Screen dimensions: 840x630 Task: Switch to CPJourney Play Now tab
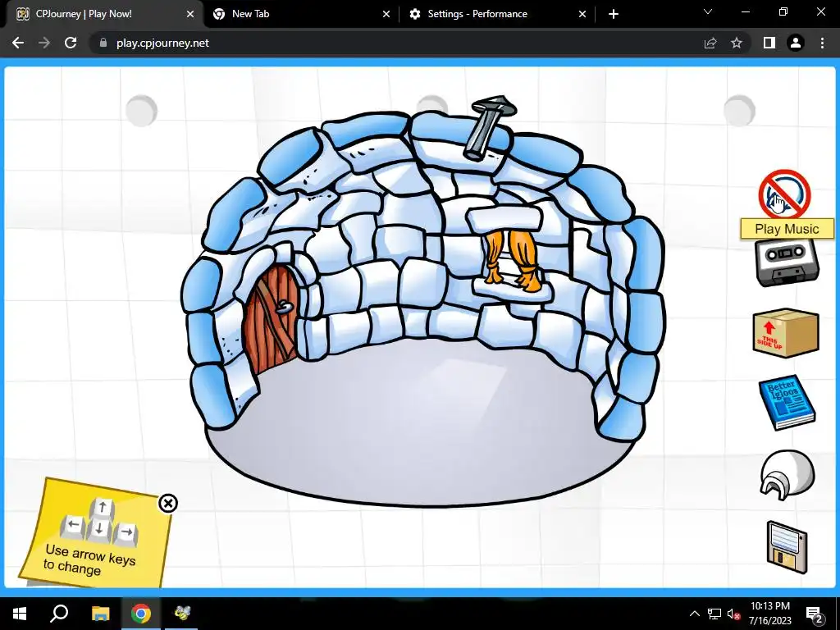pos(102,14)
